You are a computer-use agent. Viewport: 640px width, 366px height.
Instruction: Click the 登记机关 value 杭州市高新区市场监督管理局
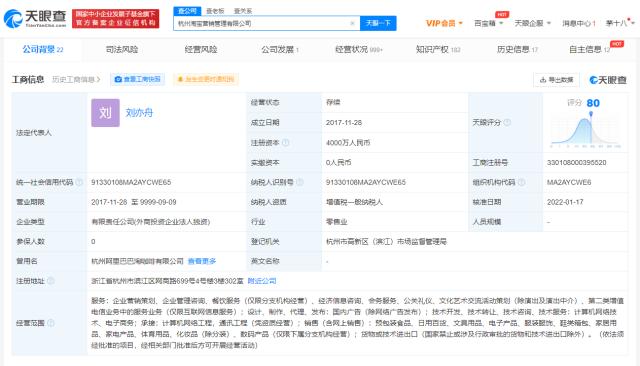386,242
